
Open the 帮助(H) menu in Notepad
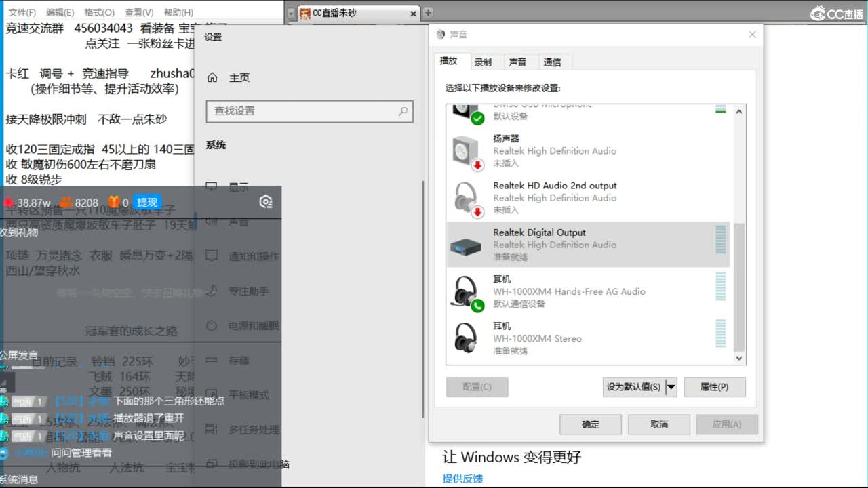click(178, 12)
